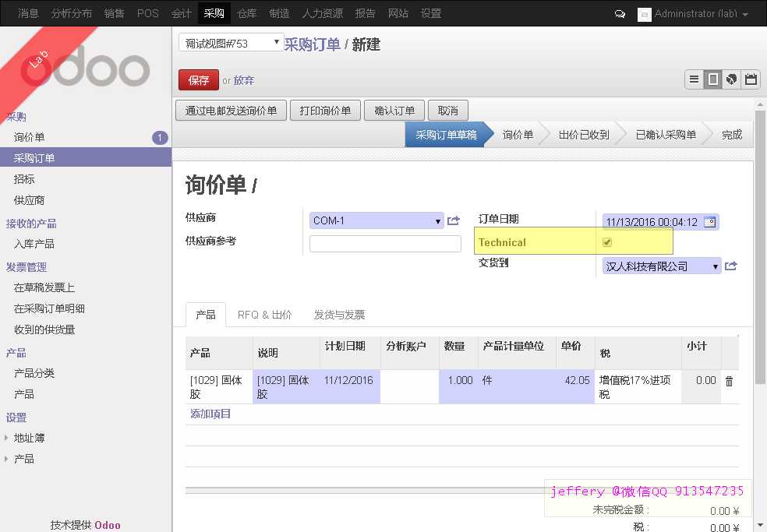
Task: Select 入库产品 in the sidebar
Action: coord(34,244)
